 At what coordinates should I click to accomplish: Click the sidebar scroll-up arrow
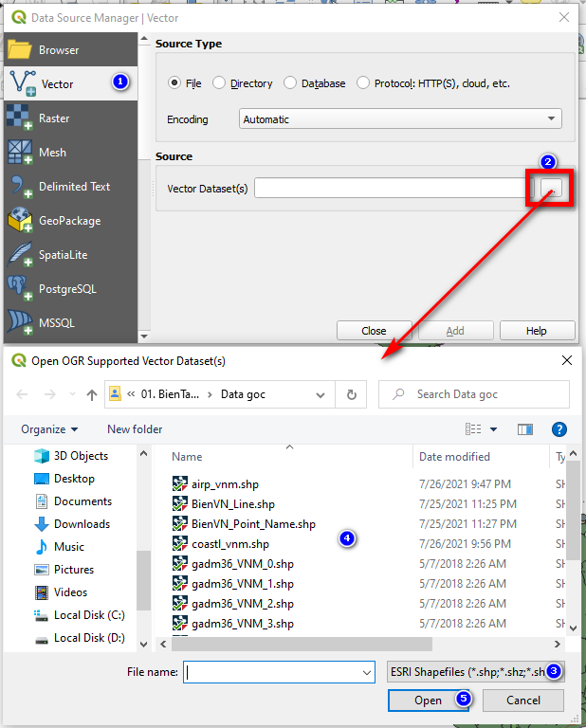click(x=144, y=39)
